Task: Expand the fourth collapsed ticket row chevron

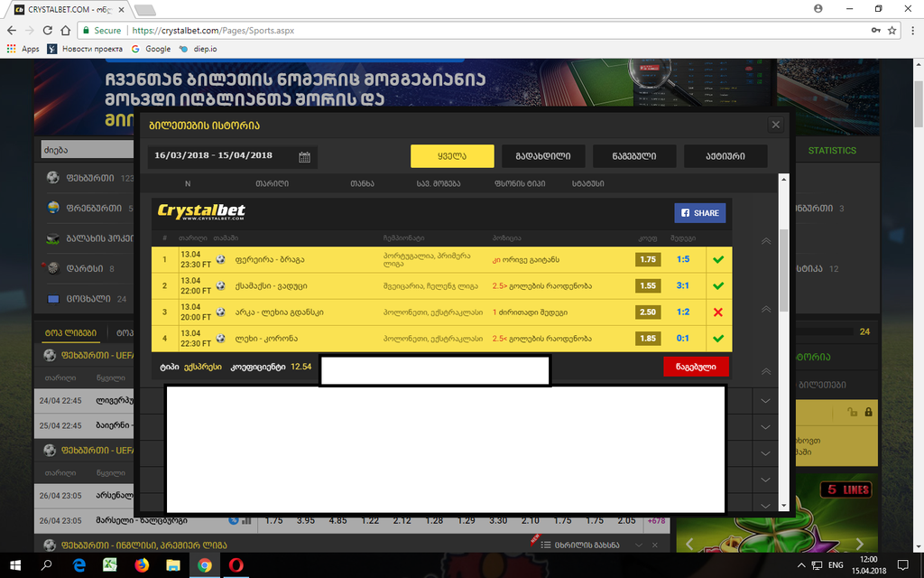Action: point(765,480)
